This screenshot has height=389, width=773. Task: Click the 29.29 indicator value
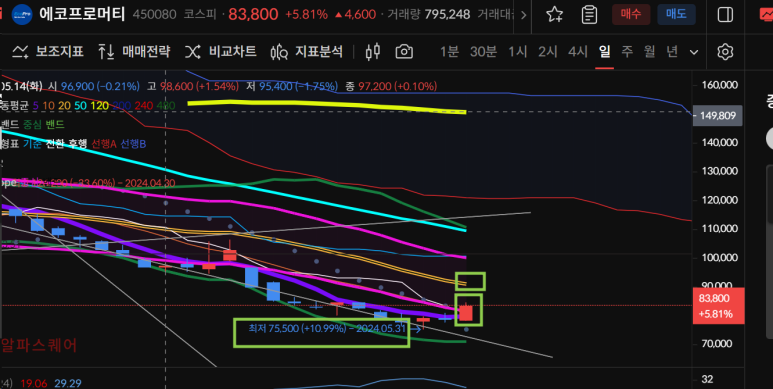tap(68, 383)
